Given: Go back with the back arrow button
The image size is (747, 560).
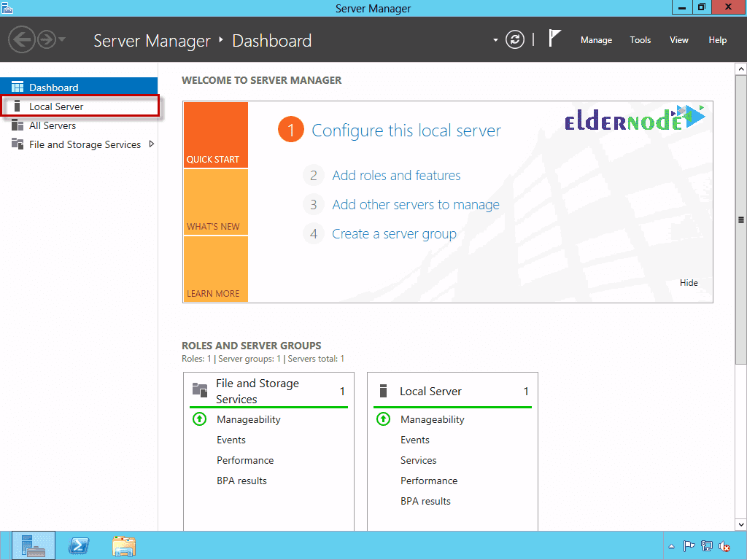Looking at the screenshot, I should pyautogui.click(x=21, y=39).
